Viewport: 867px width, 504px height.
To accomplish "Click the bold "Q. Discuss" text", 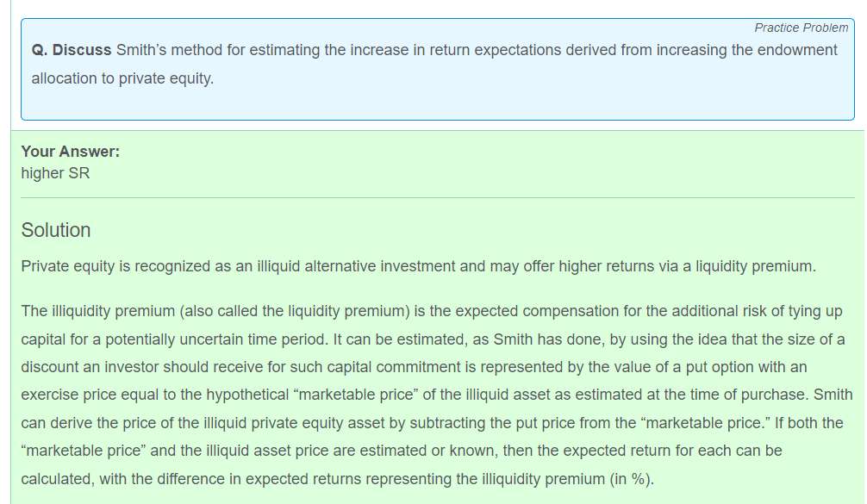I will click(x=72, y=50).
